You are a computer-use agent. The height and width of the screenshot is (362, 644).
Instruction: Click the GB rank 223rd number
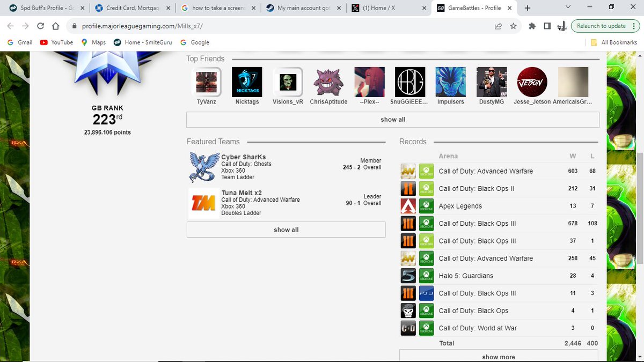[x=107, y=119]
